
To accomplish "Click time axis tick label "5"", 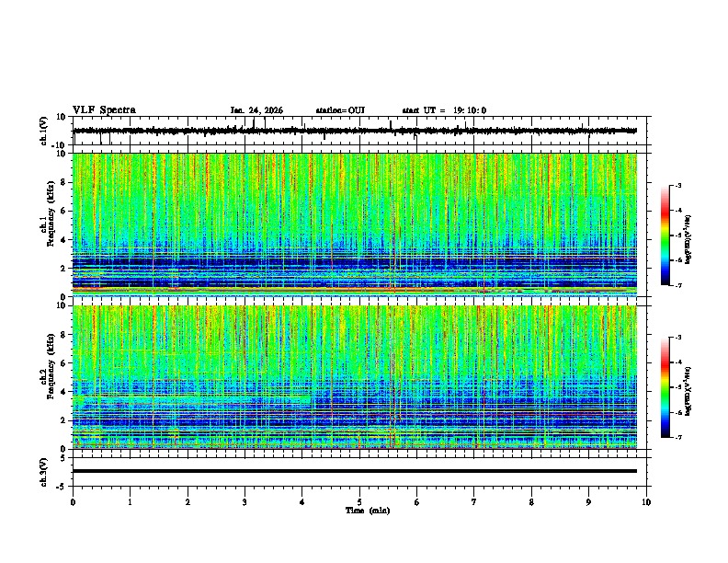I will tap(359, 502).
